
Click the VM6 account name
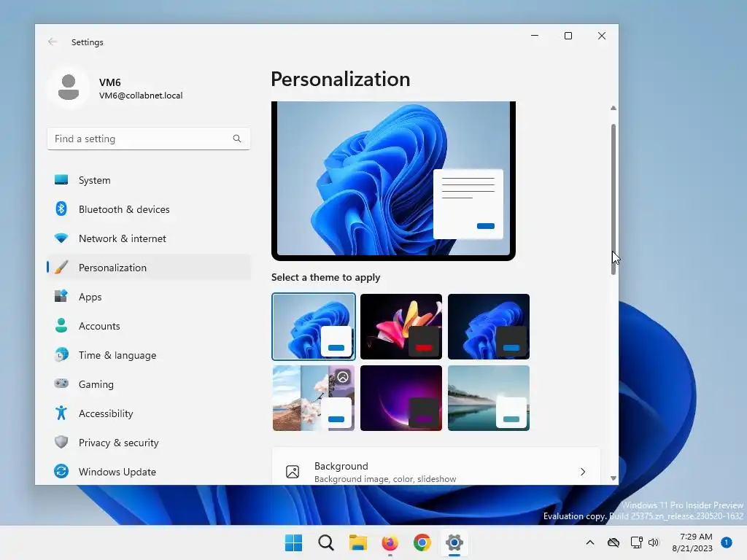109,82
